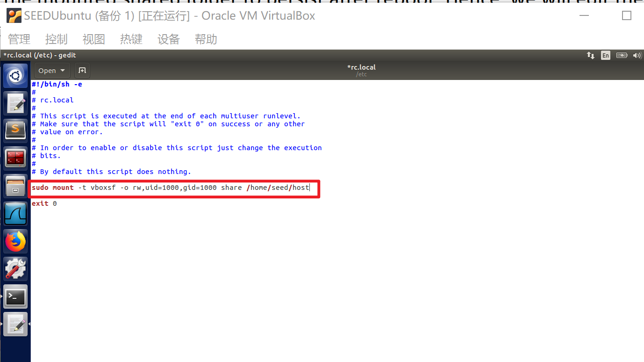Image resolution: width=644 pixels, height=362 pixels.
Task: Expand the Open button dropdown arrow
Action: 63,71
